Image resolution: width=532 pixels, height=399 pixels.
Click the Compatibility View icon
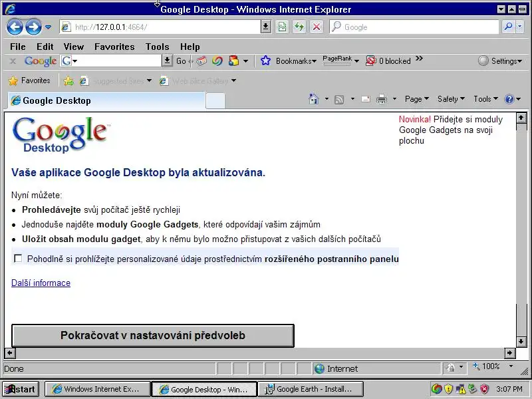[282, 27]
